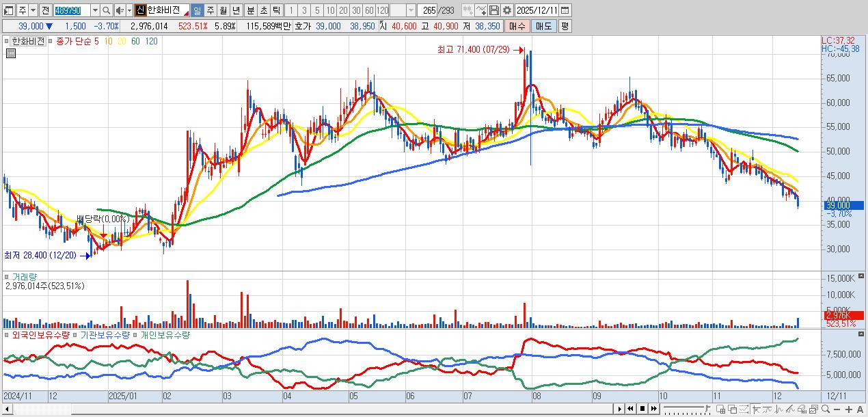Click the green 60 moving average label
This screenshot has width=868, height=417.
pyautogui.click(x=135, y=41)
